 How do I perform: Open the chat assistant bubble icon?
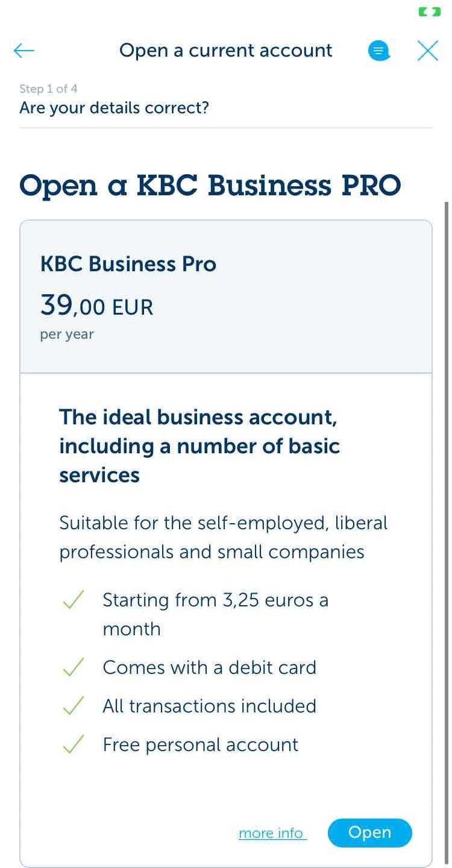coord(378,51)
